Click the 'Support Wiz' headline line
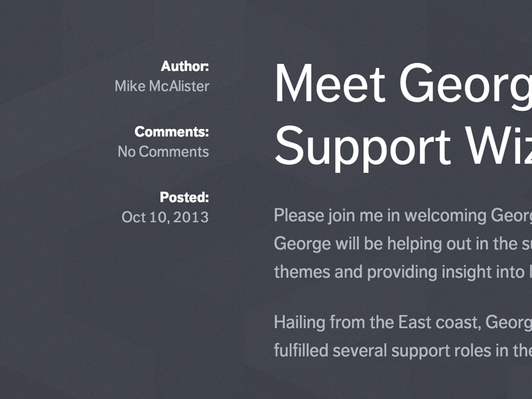This screenshot has height=399, width=532. tap(402, 145)
